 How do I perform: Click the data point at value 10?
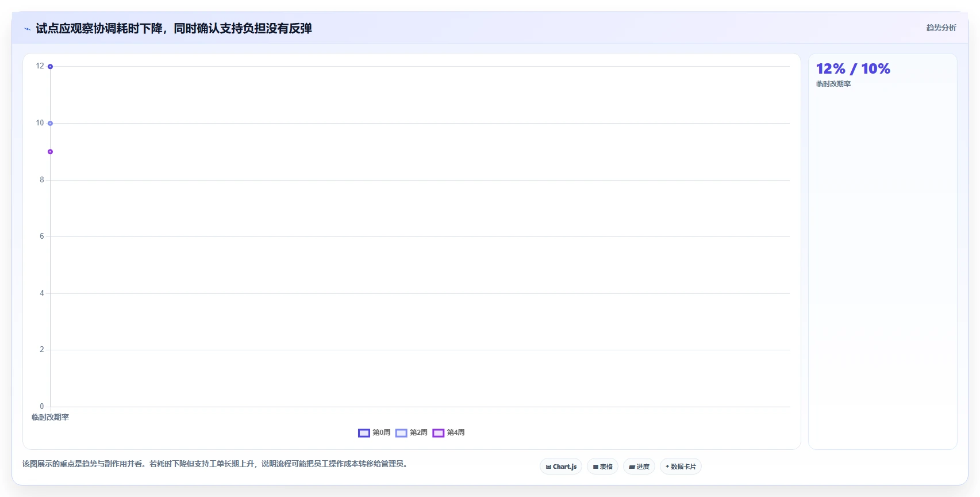[51, 123]
